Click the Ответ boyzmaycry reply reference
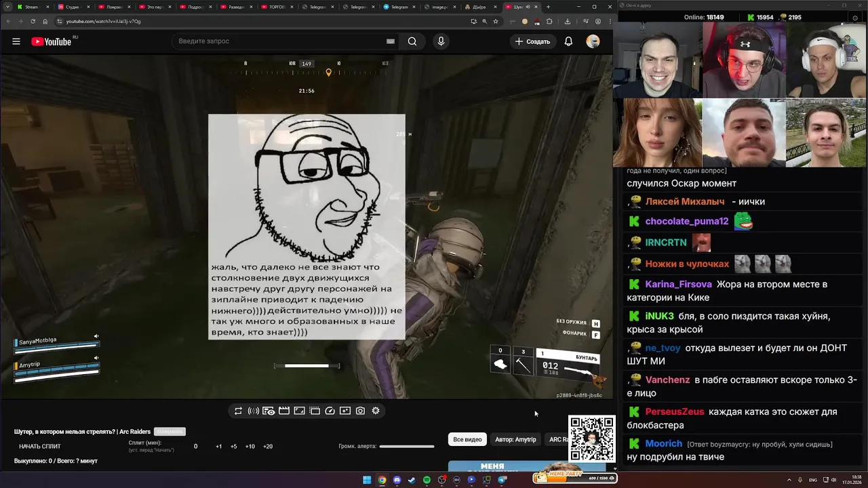868x488 pixels. point(759,444)
